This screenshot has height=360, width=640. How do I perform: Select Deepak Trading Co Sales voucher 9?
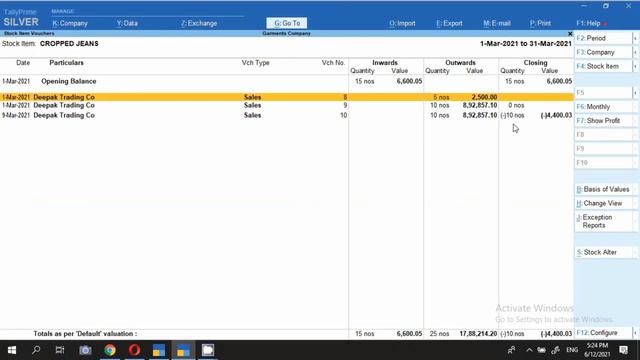tap(287, 105)
